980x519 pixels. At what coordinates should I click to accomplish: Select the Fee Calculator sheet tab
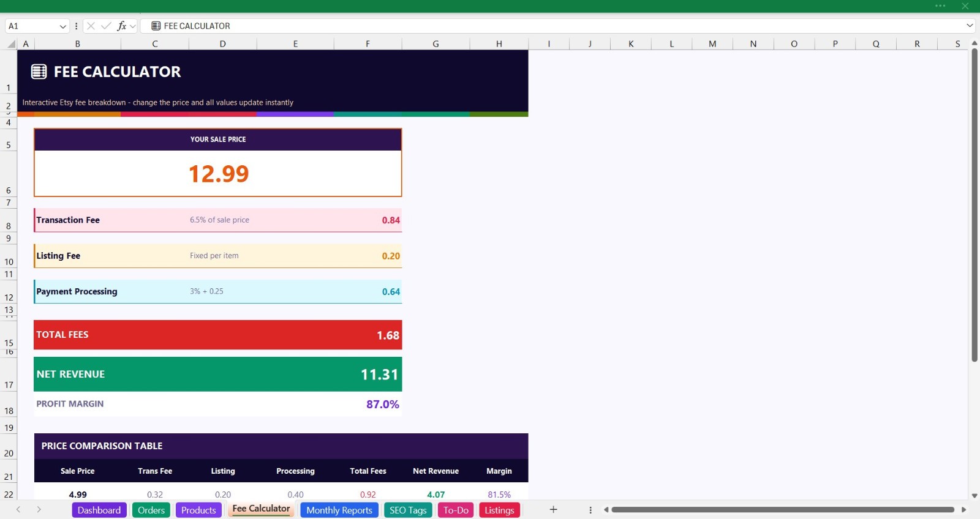(261, 509)
